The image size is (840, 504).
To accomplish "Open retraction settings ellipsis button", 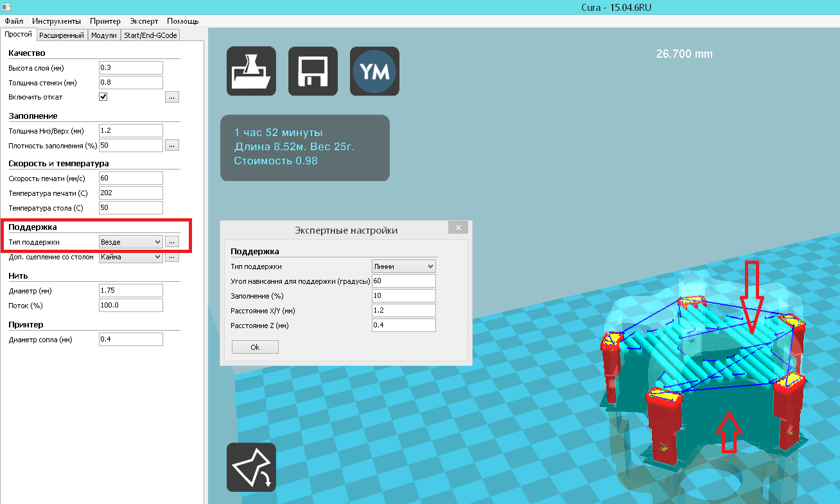I will [x=171, y=97].
